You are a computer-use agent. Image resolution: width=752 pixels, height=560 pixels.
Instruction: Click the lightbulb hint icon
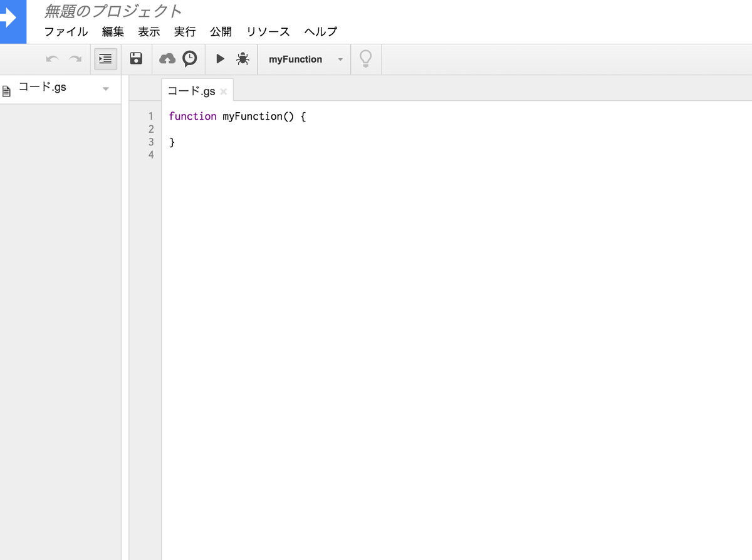[x=365, y=59]
